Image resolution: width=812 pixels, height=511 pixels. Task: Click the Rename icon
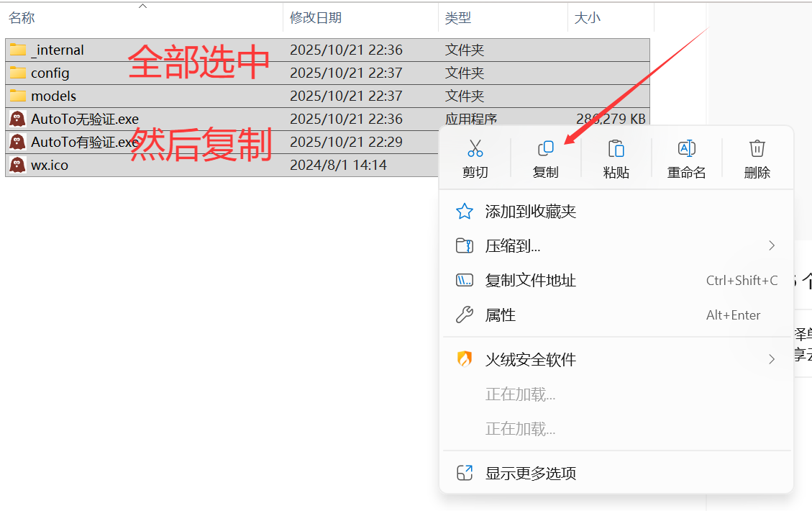(x=686, y=149)
